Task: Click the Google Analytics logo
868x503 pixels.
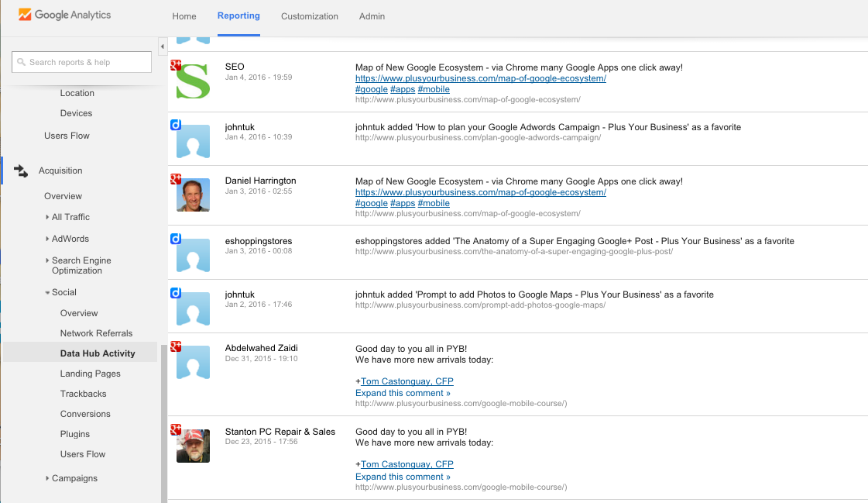Action: [x=65, y=15]
